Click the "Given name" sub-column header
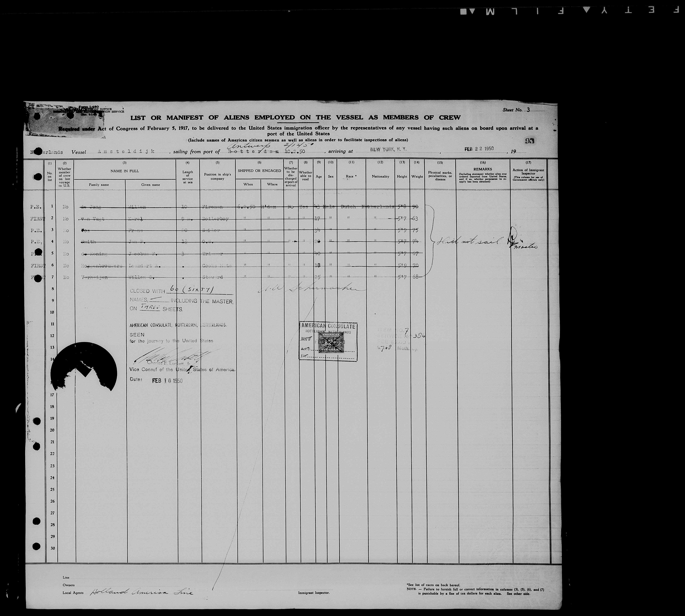Screen dimensions: 685x616 pos(151,185)
